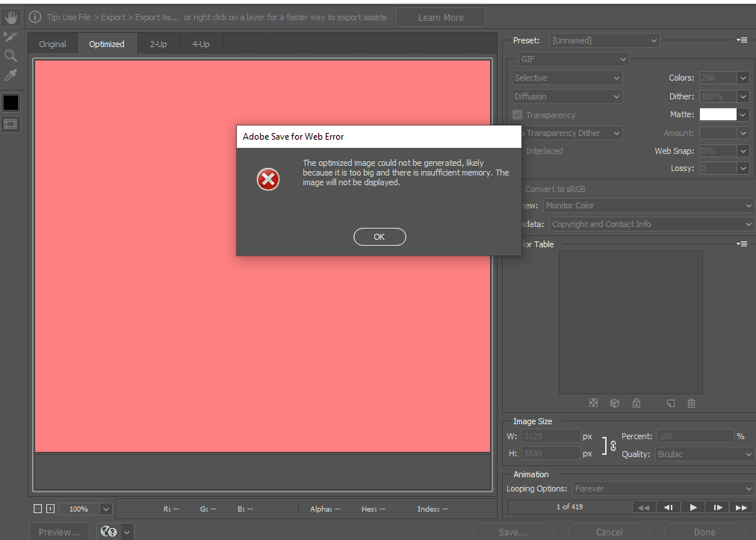Open the Lossy dropdown arrow
The image size is (756, 540).
click(x=743, y=168)
